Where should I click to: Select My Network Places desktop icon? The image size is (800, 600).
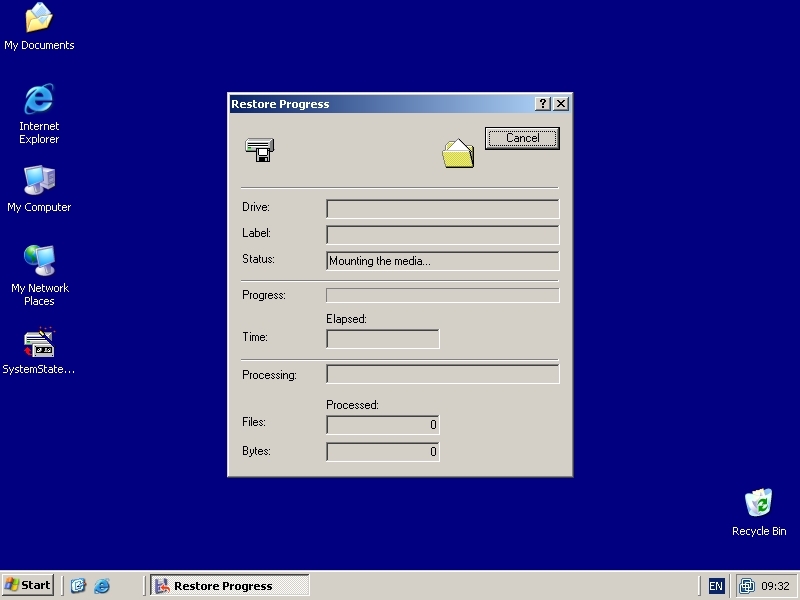pos(39,276)
